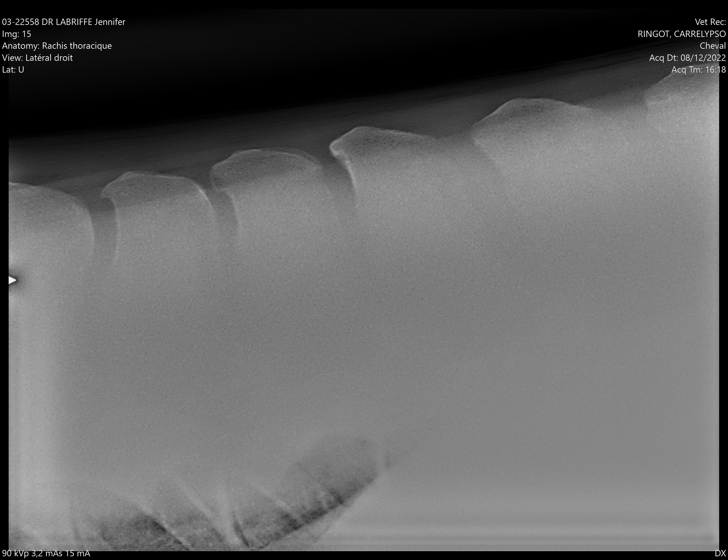This screenshot has width=728, height=560.
Task: Click the 'RINGOT, CARRELYPSO' patient name
Action: 682,34
